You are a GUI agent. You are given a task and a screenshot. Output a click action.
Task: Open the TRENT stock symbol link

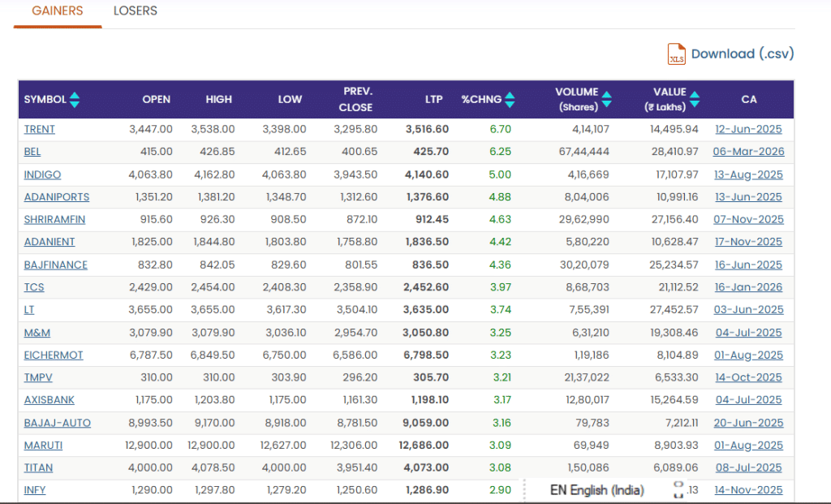40,129
